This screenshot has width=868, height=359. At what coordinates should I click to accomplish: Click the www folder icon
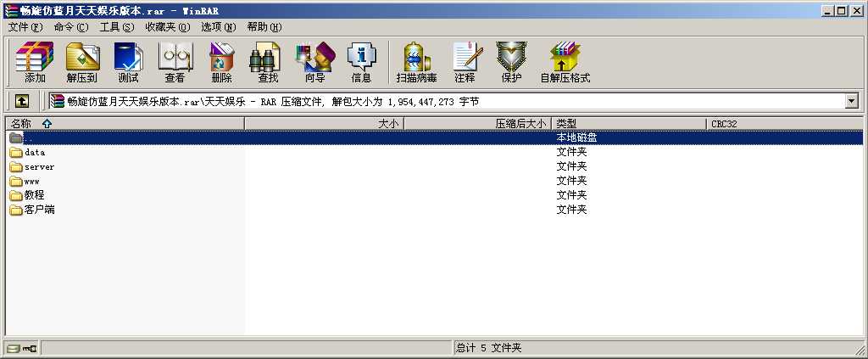(x=16, y=181)
